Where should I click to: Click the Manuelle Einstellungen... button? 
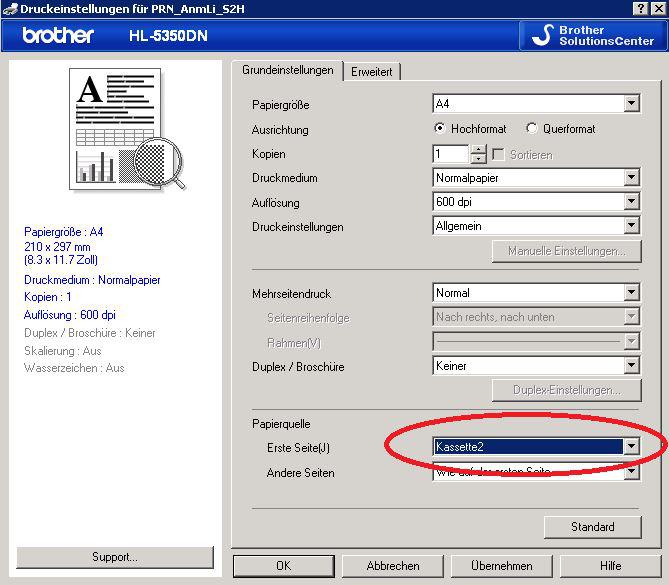click(x=567, y=251)
